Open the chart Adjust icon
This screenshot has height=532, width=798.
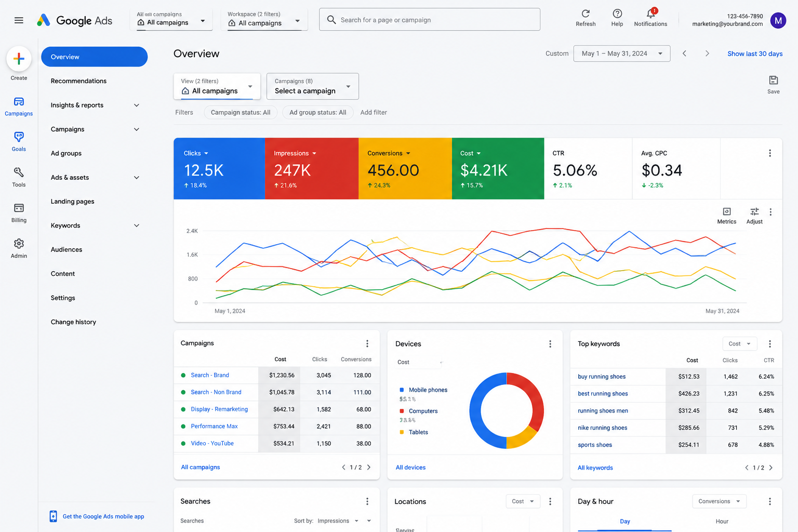(x=754, y=211)
